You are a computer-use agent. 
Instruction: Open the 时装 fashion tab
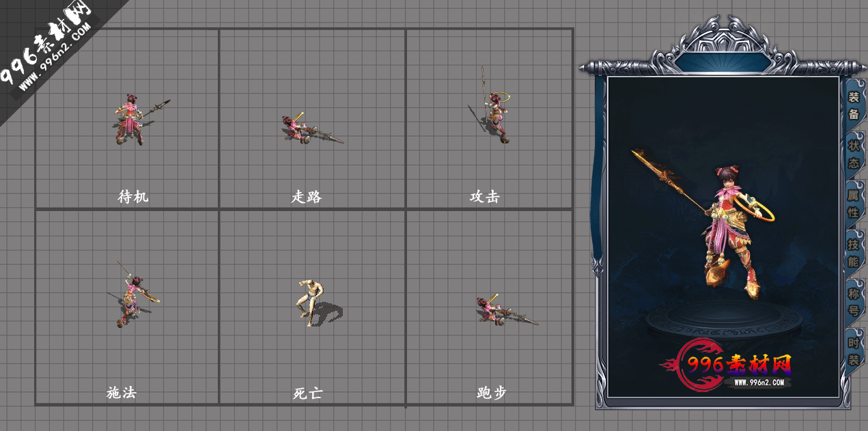click(854, 351)
